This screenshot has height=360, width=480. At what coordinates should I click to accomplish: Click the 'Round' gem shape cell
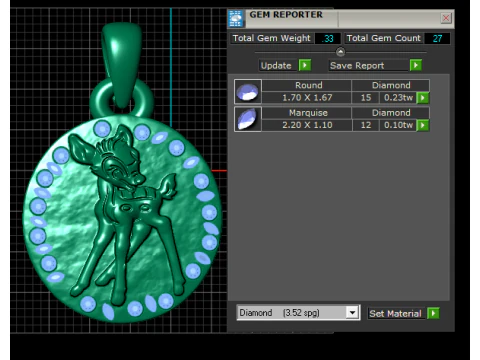click(x=307, y=85)
